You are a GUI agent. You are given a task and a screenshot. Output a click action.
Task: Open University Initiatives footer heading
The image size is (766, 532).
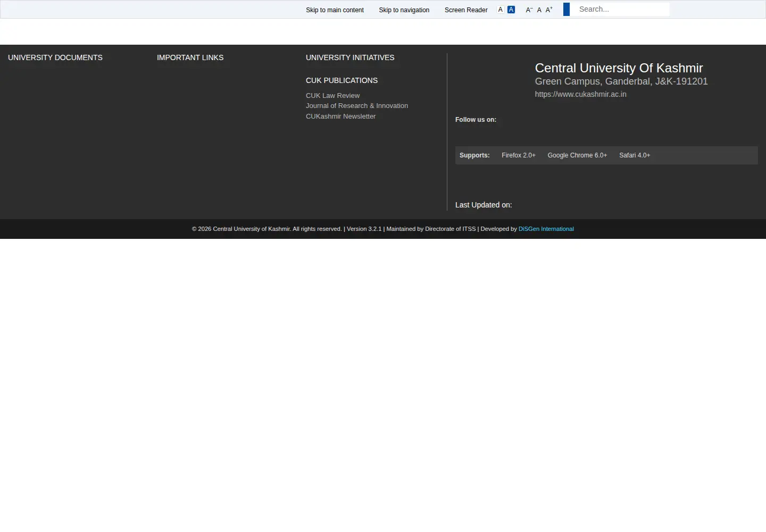click(350, 57)
